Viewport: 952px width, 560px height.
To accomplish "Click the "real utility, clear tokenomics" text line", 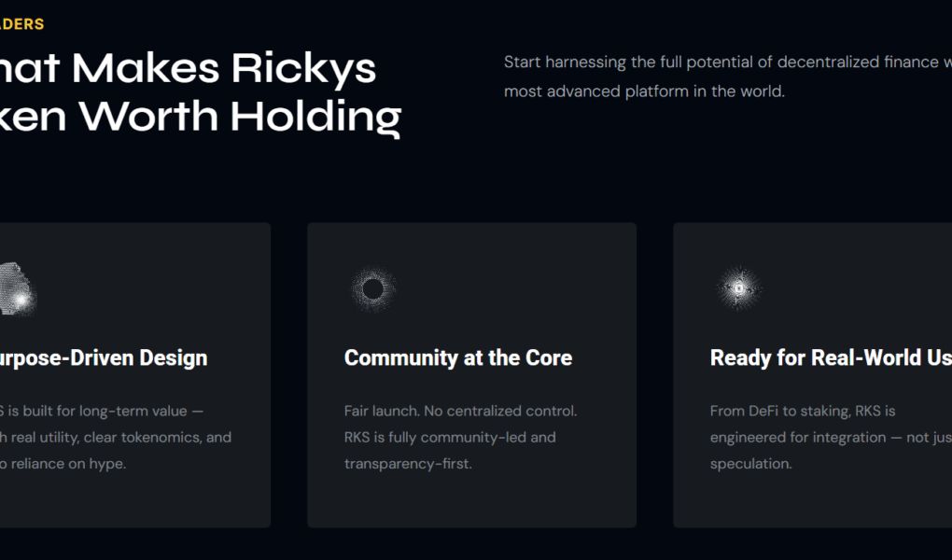I will [x=116, y=437].
